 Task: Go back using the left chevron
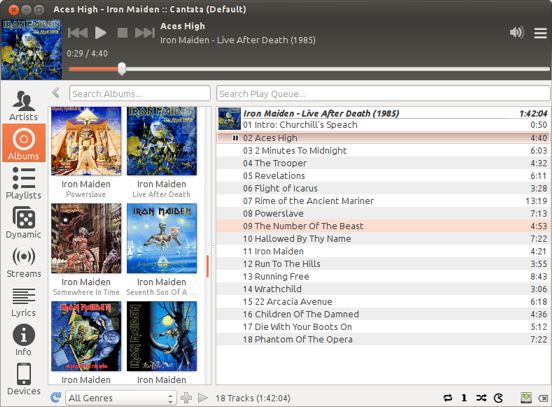tap(56, 93)
